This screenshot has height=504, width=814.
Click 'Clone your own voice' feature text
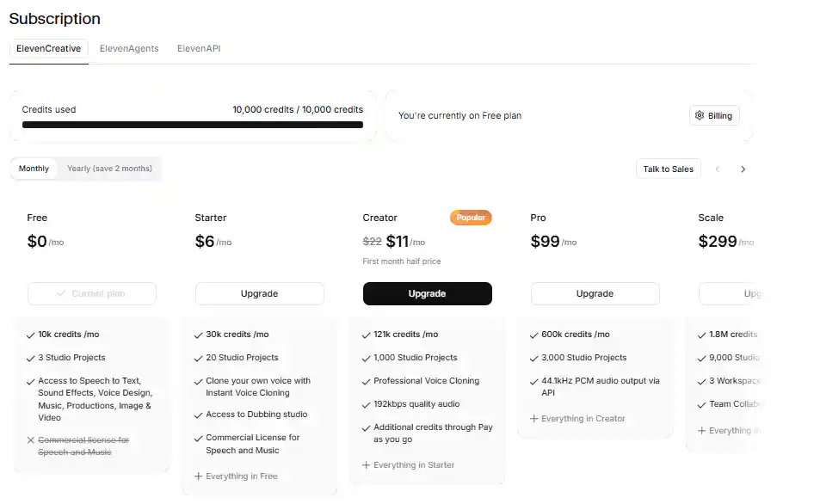[x=258, y=387]
